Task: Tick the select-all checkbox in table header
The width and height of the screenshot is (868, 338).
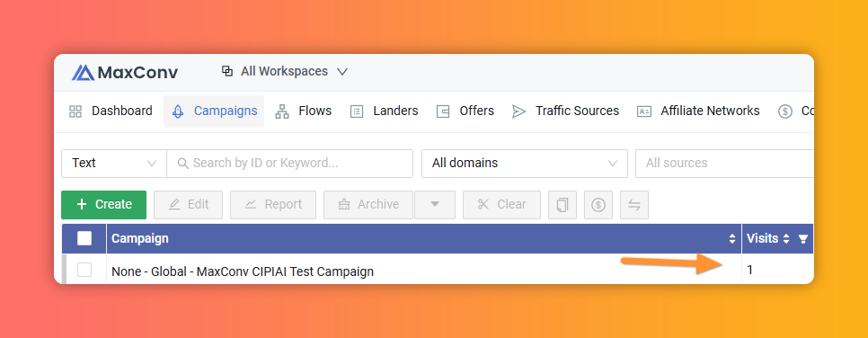Action: point(84,238)
